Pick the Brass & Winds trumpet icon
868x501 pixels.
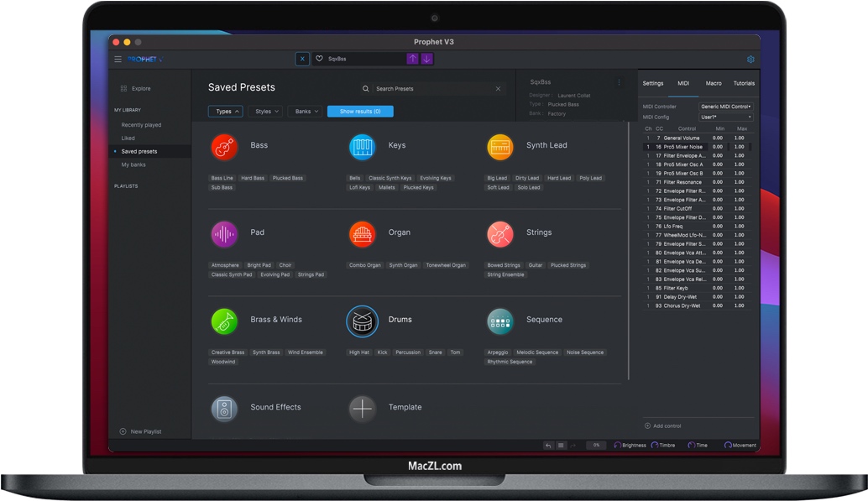coord(224,321)
